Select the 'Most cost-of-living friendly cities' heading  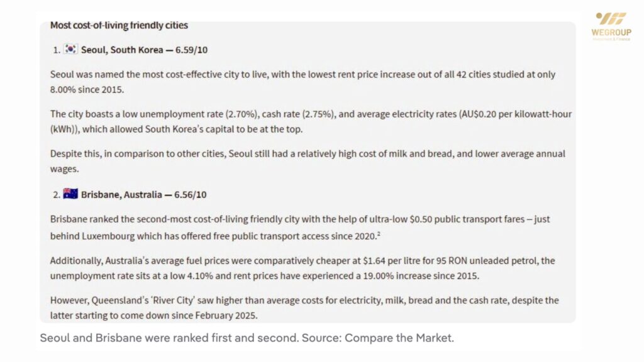pos(119,26)
